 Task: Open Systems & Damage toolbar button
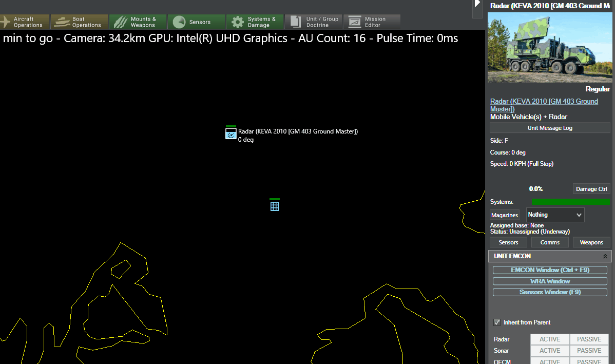pyautogui.click(x=255, y=22)
